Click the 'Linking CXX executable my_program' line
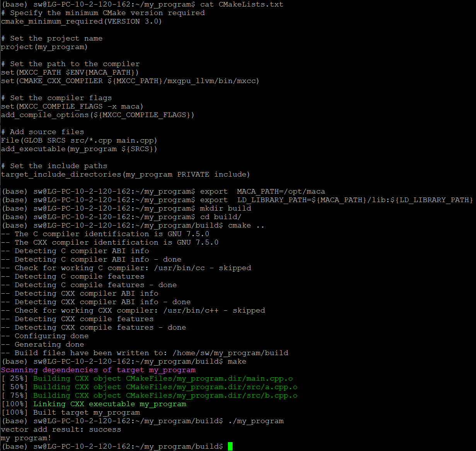Viewport: 476px width, 451px height. coord(109,404)
